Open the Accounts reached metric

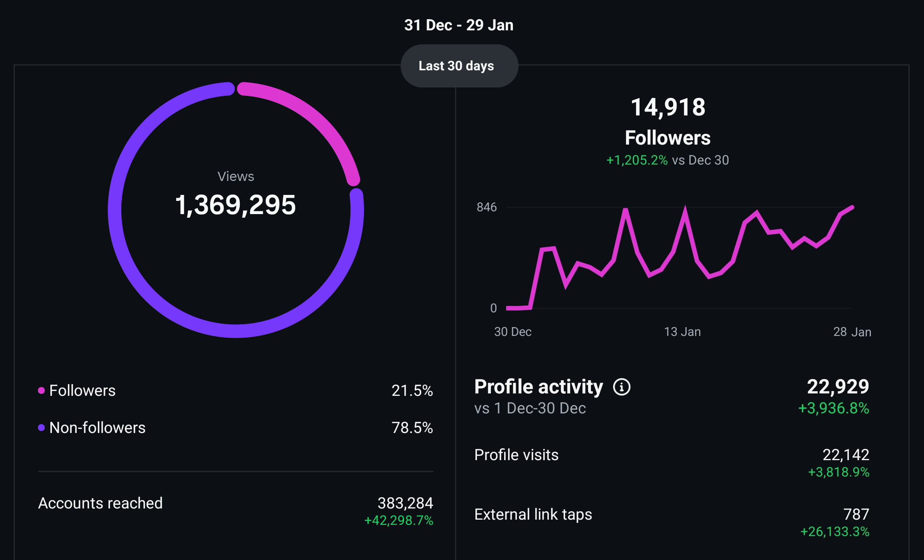(100, 503)
